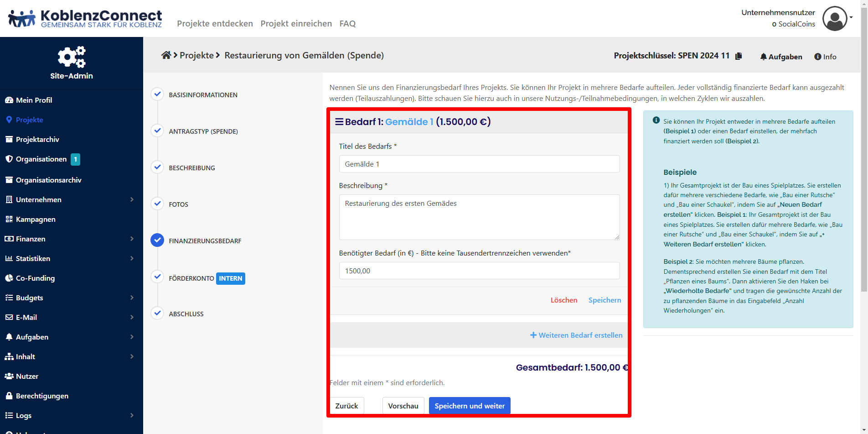Expand the Finanzen sidebar submenu
This screenshot has height=434, width=868.
pos(132,239)
